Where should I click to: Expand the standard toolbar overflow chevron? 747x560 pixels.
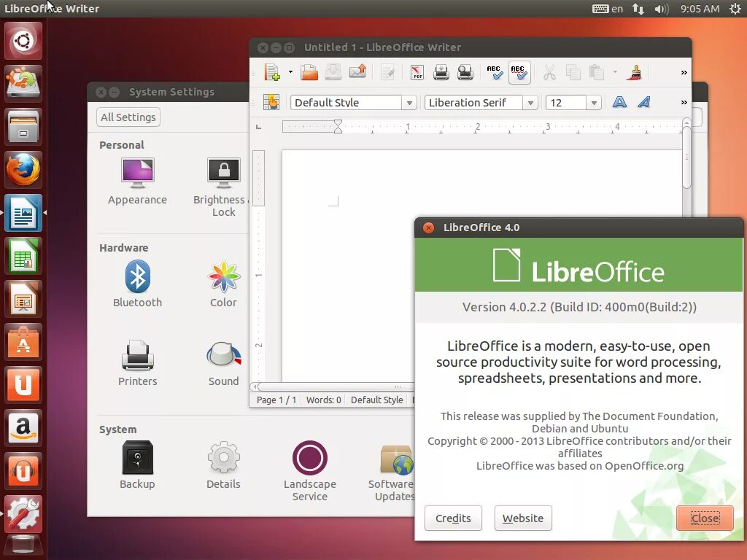pos(684,72)
